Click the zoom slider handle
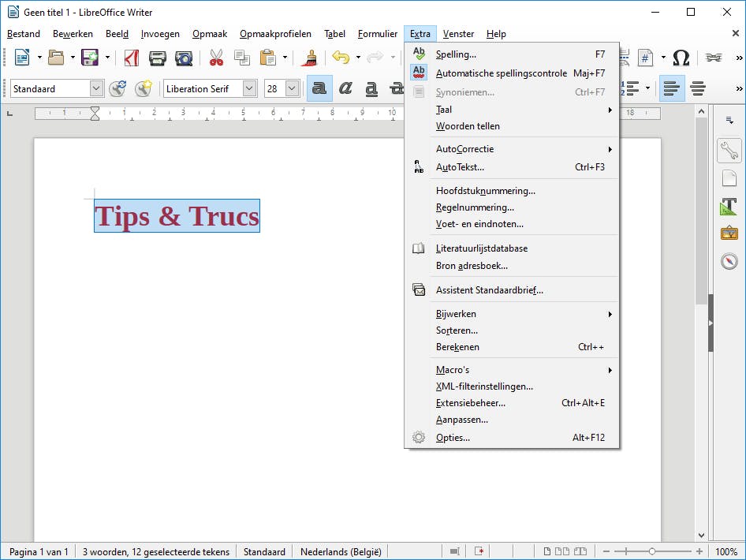Viewport: 746px width, 560px height. click(652, 551)
